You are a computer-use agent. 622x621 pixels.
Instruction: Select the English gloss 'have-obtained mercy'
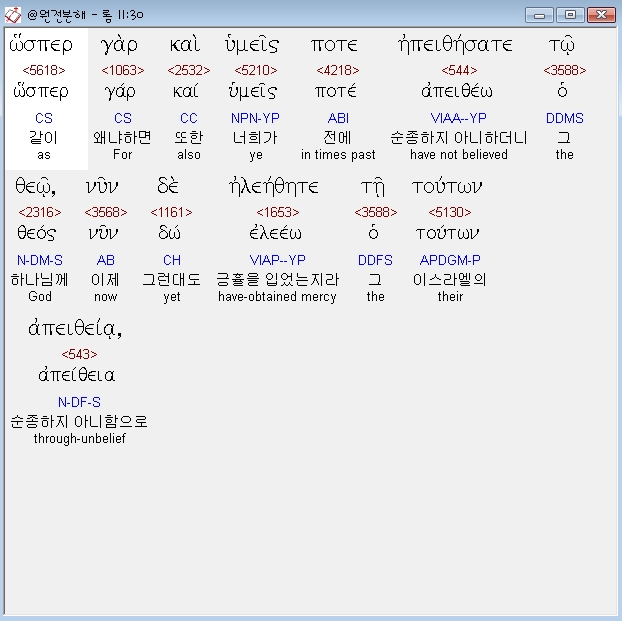click(x=277, y=296)
